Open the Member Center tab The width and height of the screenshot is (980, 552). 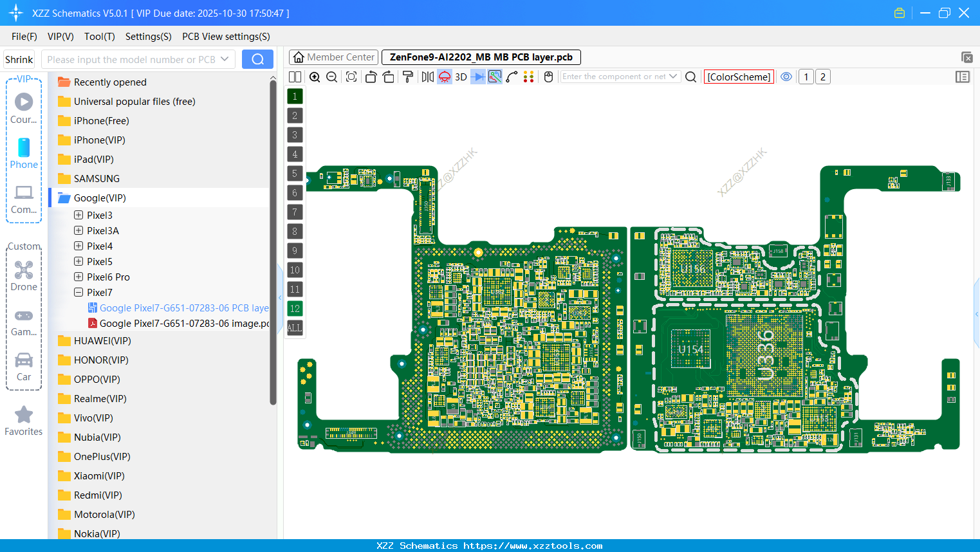click(334, 57)
